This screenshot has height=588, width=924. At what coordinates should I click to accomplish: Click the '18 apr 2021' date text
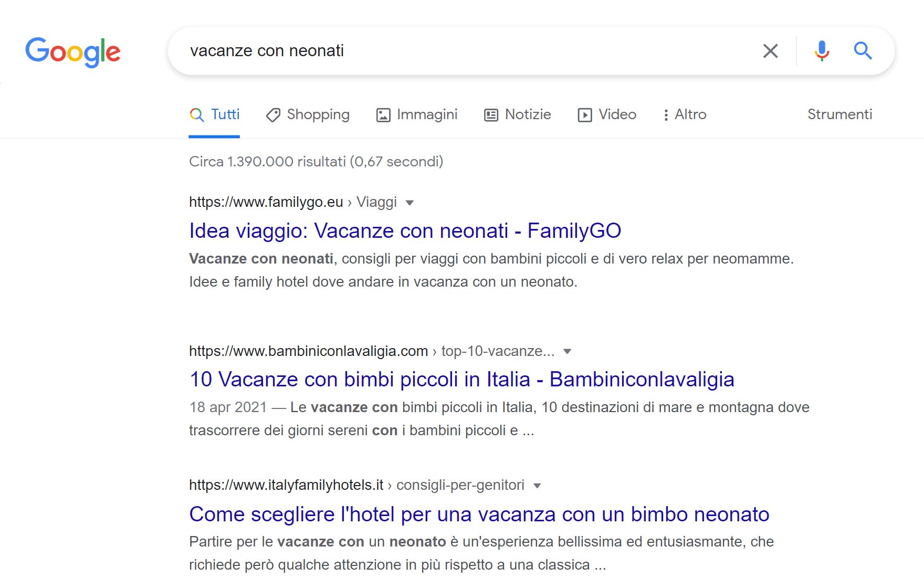coord(228,407)
